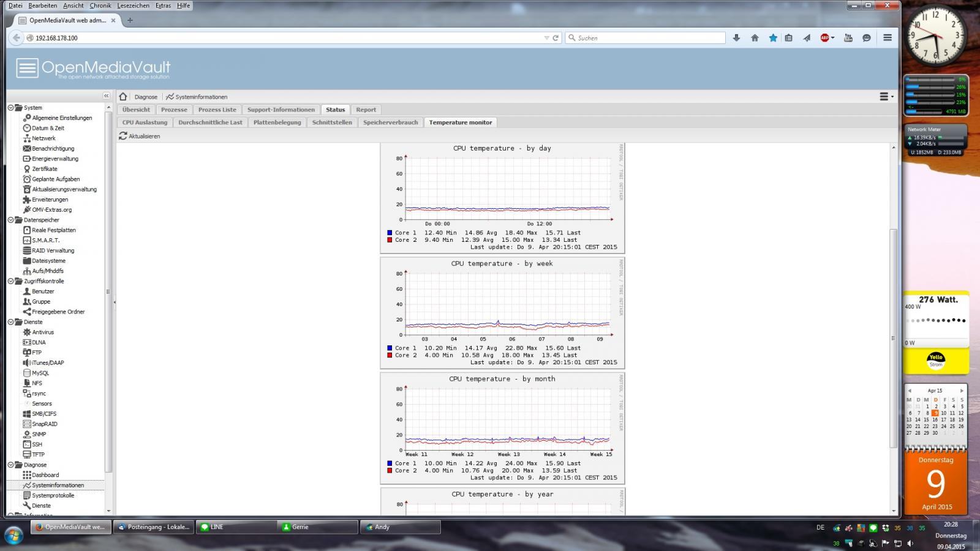Open OMV-Extras.org page
Image resolution: width=980 pixels, height=551 pixels.
click(51, 209)
